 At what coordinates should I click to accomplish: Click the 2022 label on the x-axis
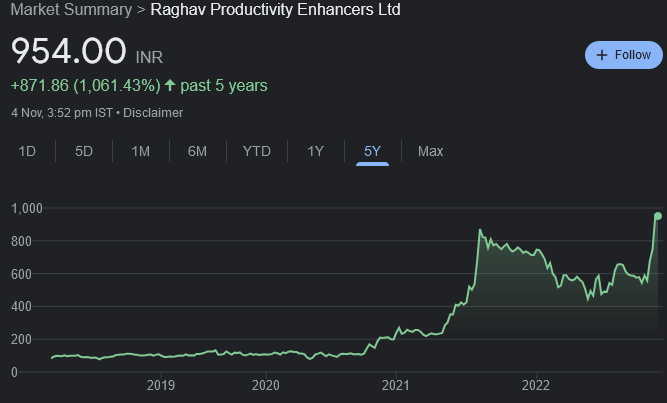click(536, 385)
